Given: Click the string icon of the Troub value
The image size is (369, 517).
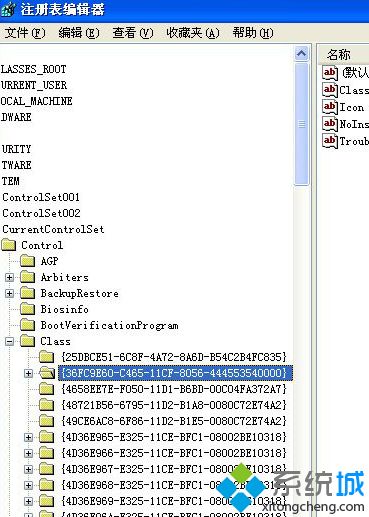Looking at the screenshot, I should pyautogui.click(x=330, y=141).
